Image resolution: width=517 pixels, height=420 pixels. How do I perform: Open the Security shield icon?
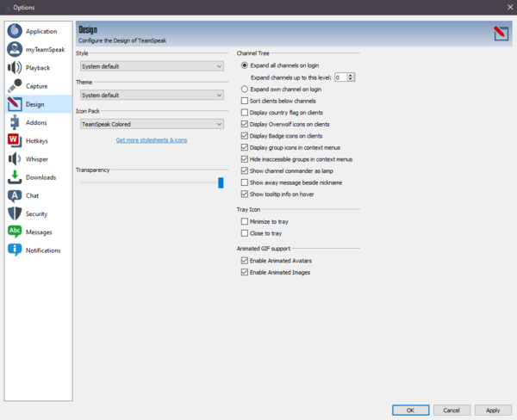[15, 213]
